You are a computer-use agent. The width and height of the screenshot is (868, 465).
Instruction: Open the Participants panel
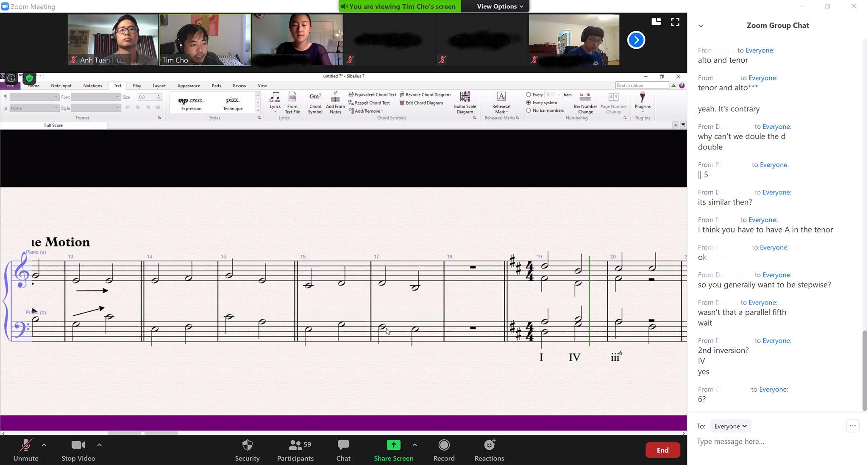(x=295, y=450)
